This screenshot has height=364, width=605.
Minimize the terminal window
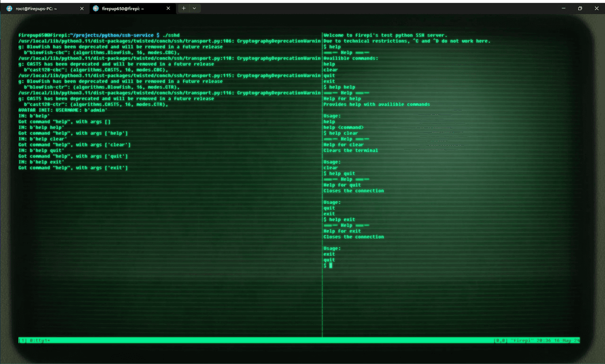click(x=563, y=8)
